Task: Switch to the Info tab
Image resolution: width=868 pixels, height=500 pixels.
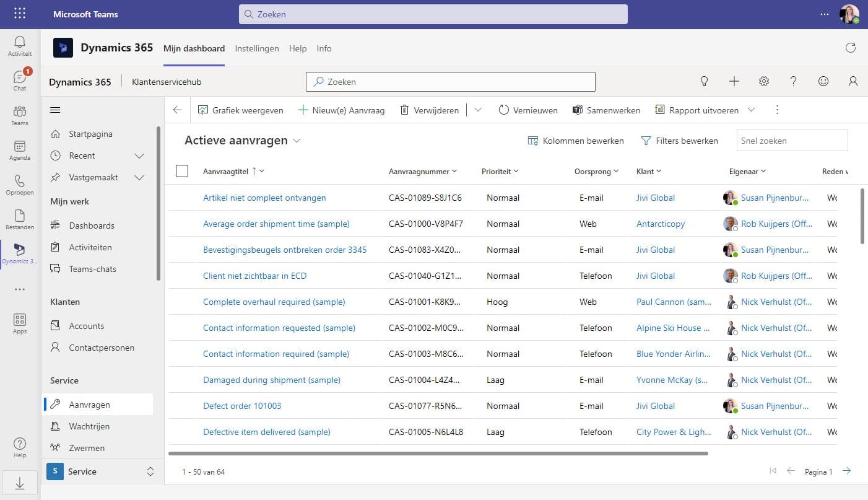Action: pos(324,48)
